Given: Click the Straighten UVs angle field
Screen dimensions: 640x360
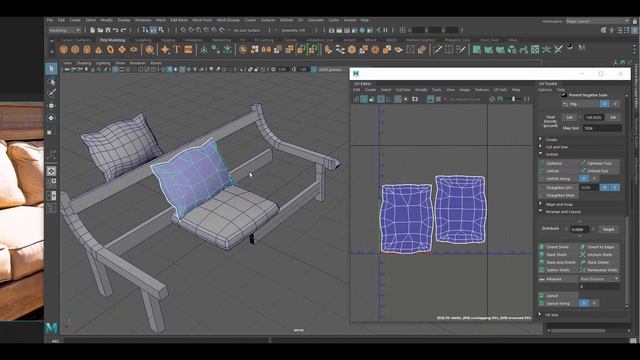Looking at the screenshot, I should tap(589, 188).
